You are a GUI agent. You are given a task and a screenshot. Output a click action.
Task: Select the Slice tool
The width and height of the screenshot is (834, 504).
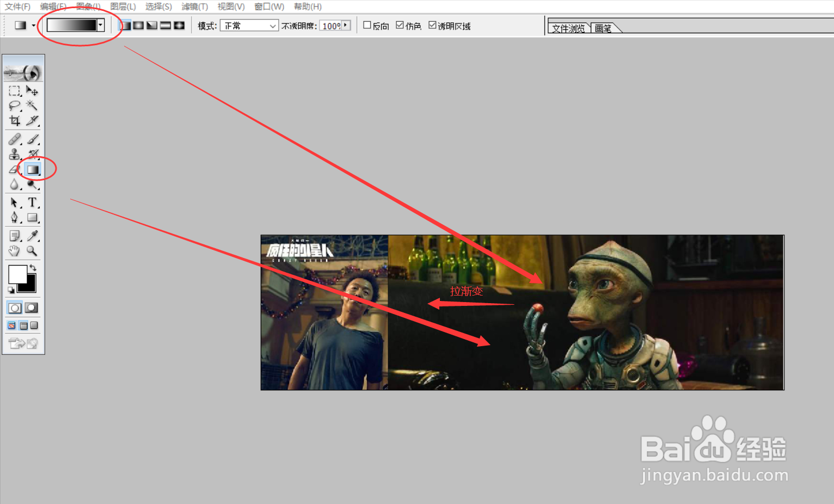(x=32, y=120)
